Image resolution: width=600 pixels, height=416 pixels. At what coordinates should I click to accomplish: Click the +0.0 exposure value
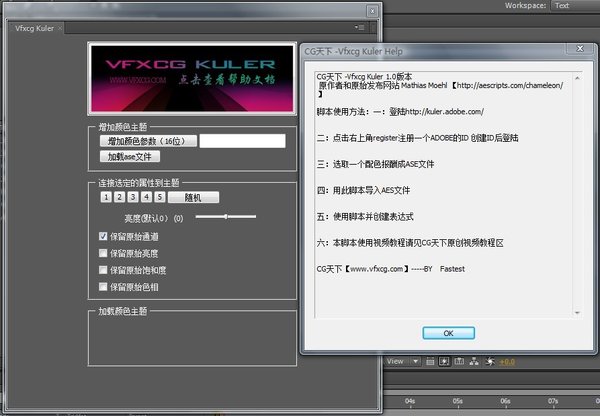pos(507,362)
